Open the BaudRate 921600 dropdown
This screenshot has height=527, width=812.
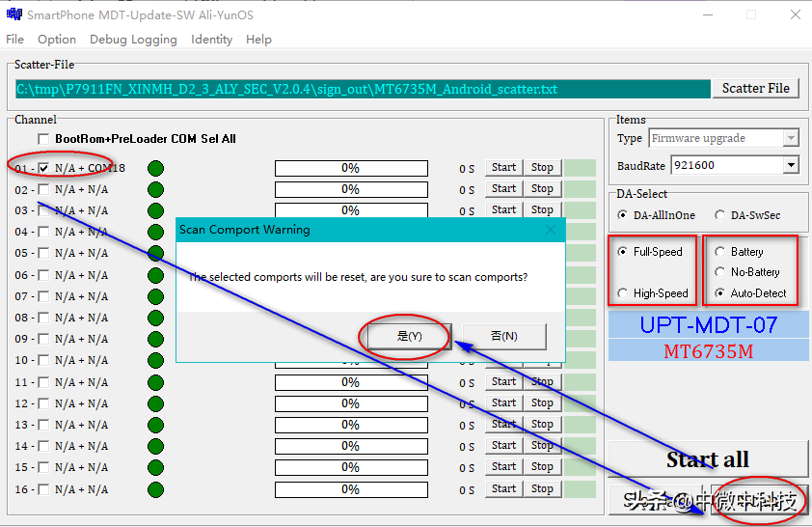pos(790,165)
